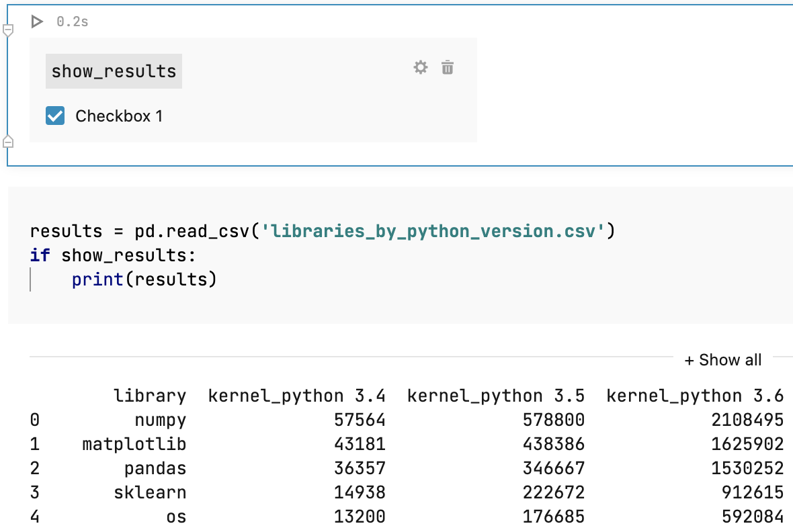This screenshot has height=532, width=793.
Task: Toggle the Checkbox 1 label text
Action: [118, 116]
